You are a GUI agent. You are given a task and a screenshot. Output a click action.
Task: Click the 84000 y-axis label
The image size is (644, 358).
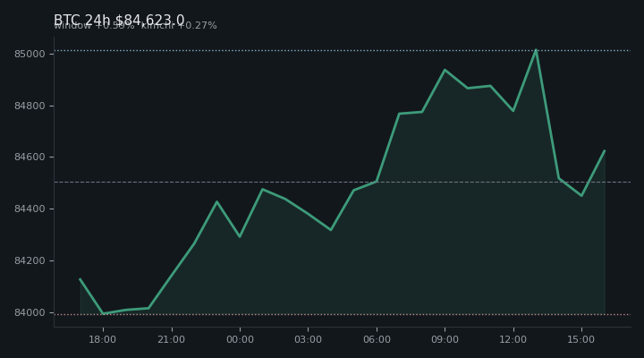[x=30, y=312]
